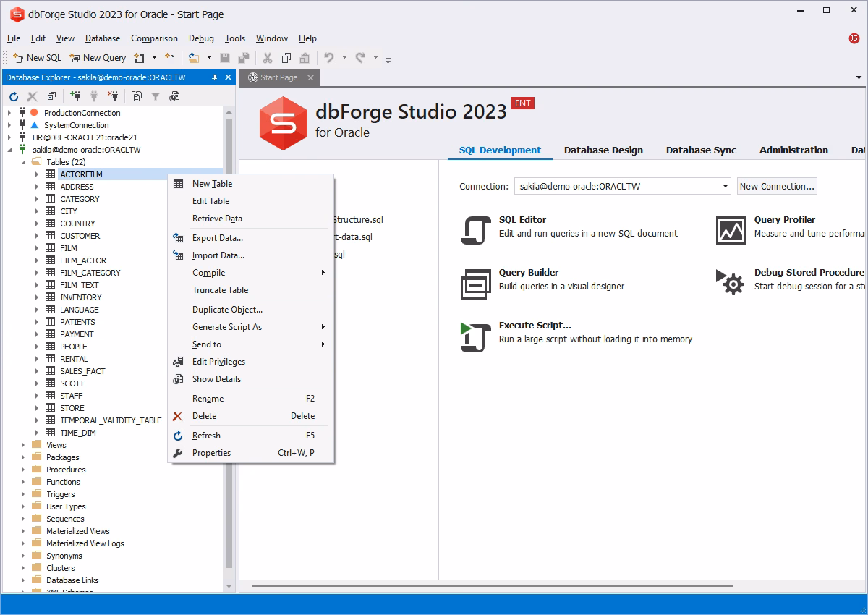Choose Retrieve Data from context menu

251,219
